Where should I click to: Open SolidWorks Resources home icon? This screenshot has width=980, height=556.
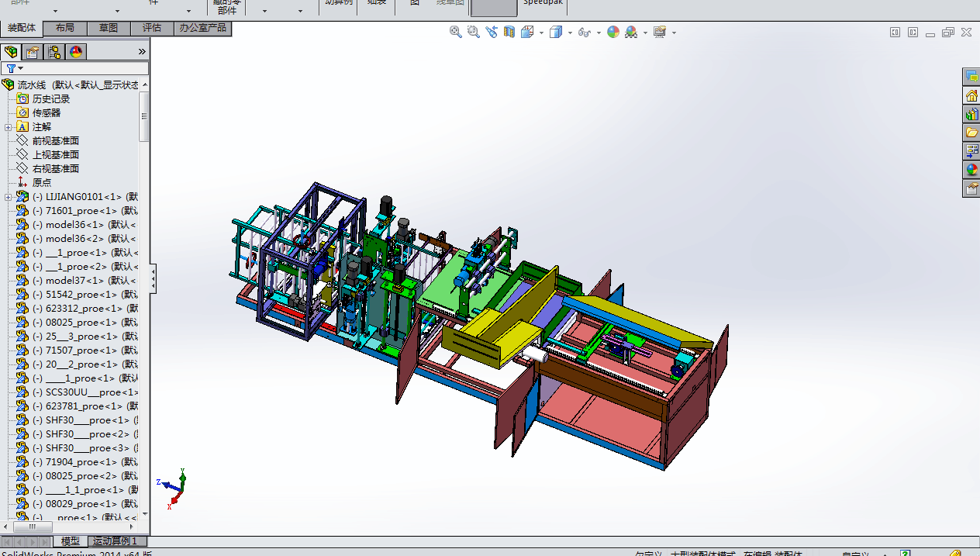pos(971,95)
